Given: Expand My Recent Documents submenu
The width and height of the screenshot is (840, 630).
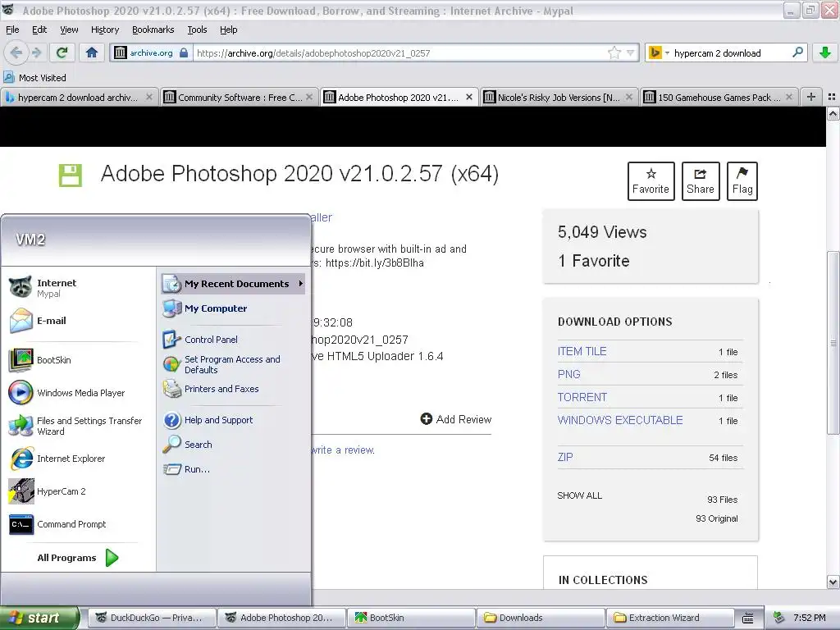Looking at the screenshot, I should pyautogui.click(x=233, y=283).
